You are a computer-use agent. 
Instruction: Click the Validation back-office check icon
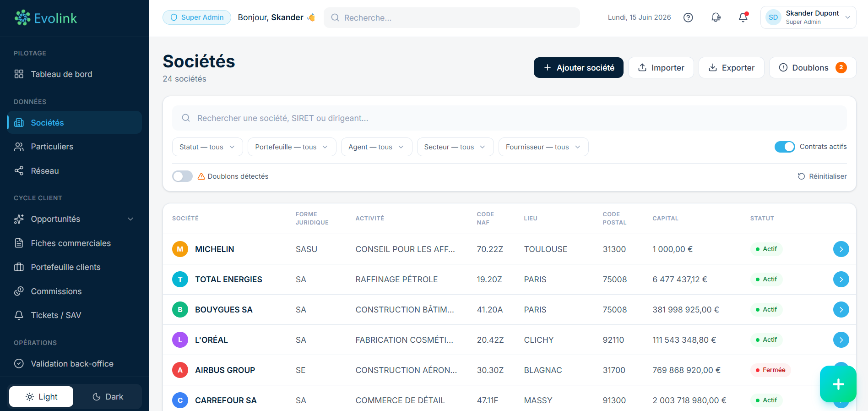(x=19, y=364)
